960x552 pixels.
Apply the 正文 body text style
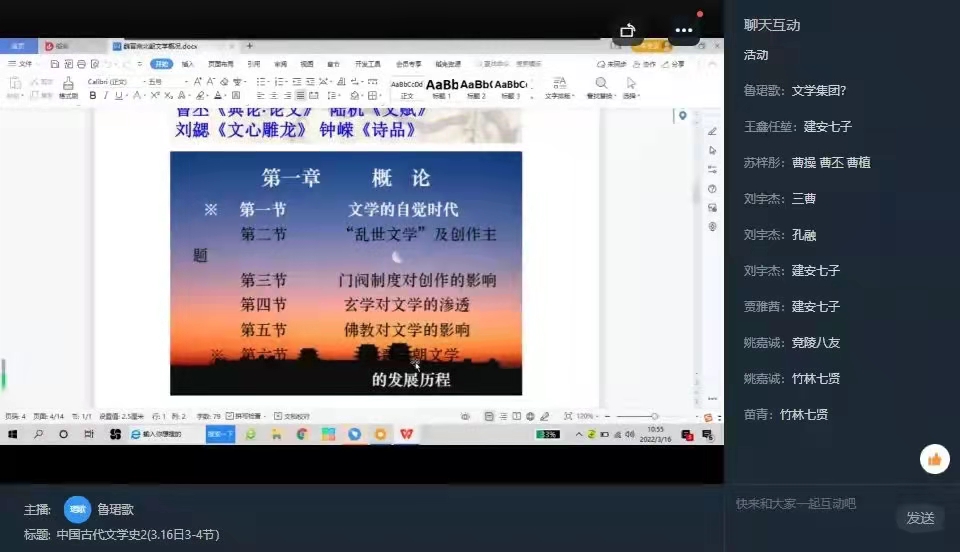click(x=407, y=88)
